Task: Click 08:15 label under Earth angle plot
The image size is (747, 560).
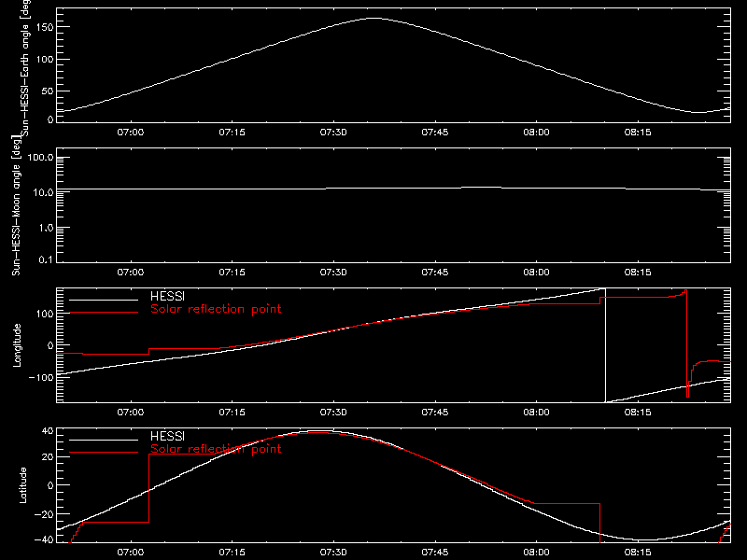Action: tap(638, 132)
